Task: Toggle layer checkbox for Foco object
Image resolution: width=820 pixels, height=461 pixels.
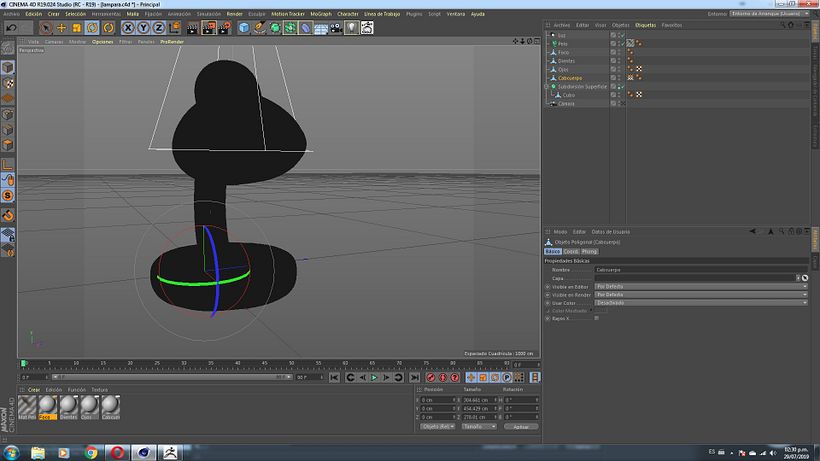Action: click(x=613, y=52)
